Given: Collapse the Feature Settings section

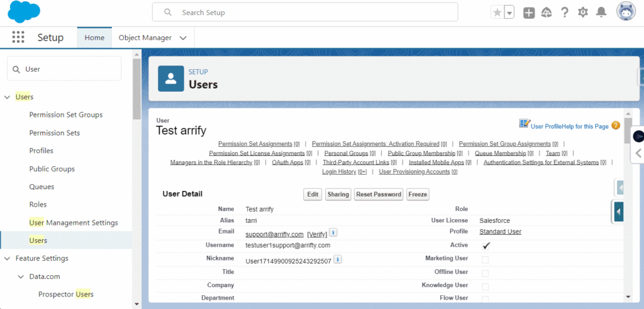Looking at the screenshot, I should click(8, 259).
